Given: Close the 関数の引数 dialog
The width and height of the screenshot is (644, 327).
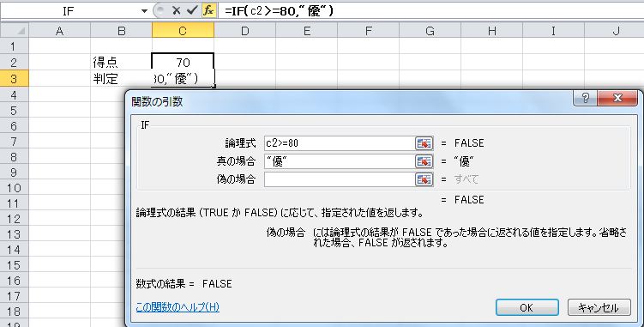Looking at the screenshot, I should pyautogui.click(x=617, y=98).
